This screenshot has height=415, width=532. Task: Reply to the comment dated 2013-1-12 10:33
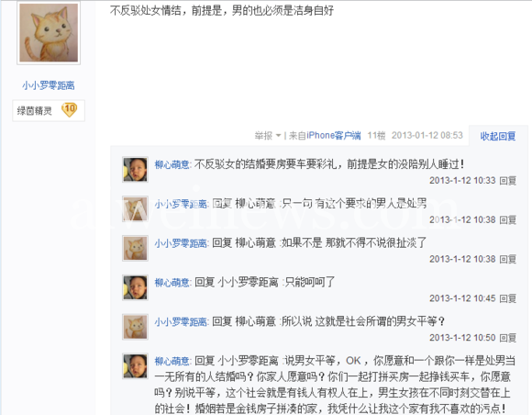(507, 181)
